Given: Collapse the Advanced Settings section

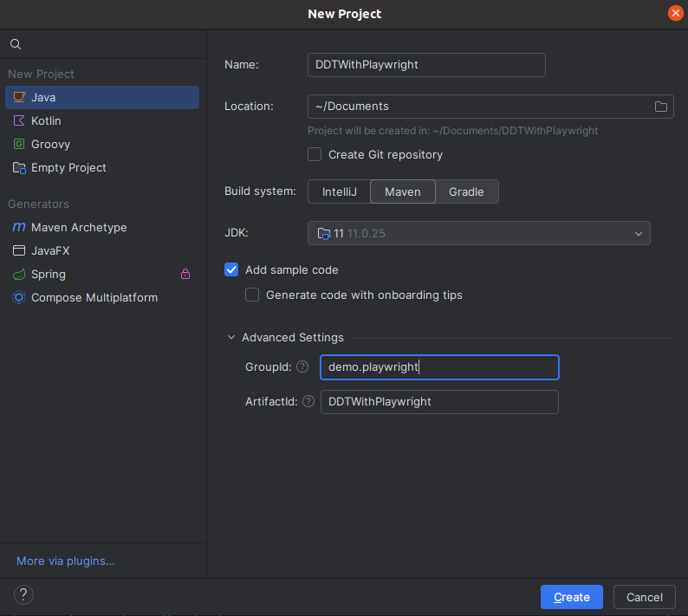Looking at the screenshot, I should (231, 337).
